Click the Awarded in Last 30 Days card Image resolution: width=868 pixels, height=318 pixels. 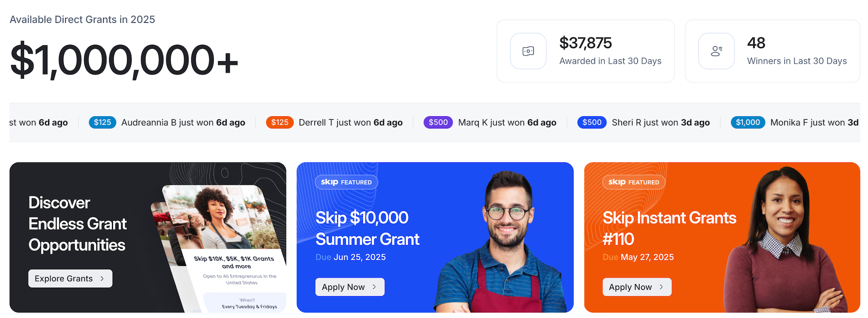(585, 51)
